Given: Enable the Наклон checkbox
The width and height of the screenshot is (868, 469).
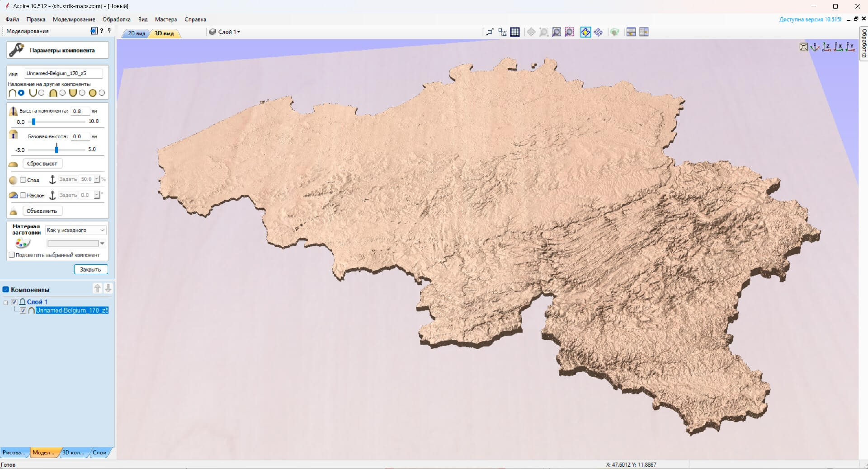Looking at the screenshot, I should pyautogui.click(x=23, y=195).
